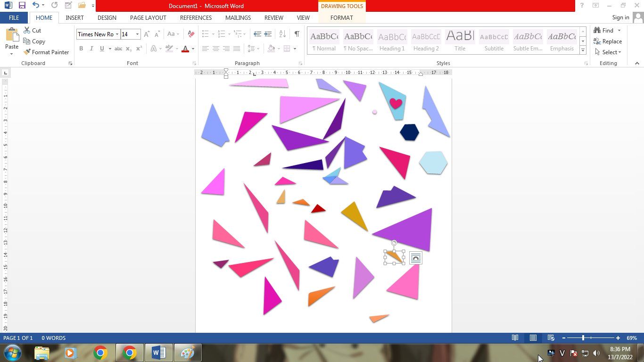Click the Replace button
Screen dimensions: 644x362
point(608,41)
